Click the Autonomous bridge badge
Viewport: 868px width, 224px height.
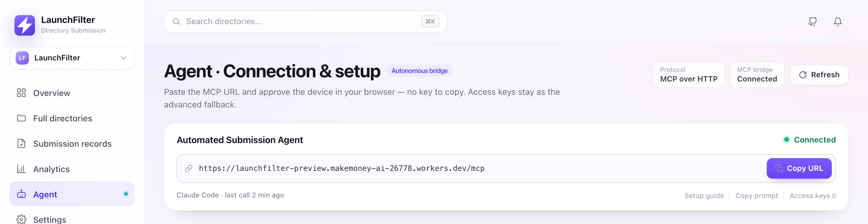click(419, 71)
